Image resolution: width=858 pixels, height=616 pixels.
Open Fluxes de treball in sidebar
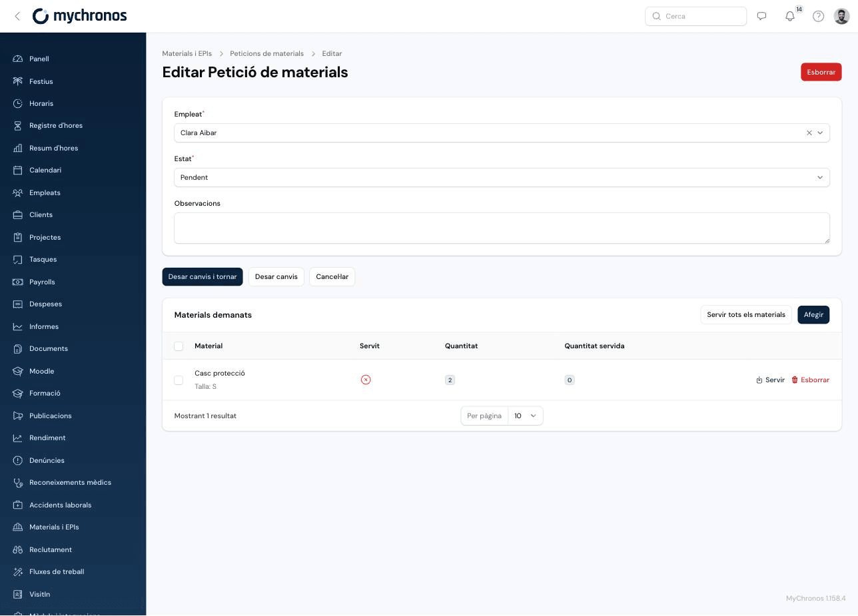[57, 571]
